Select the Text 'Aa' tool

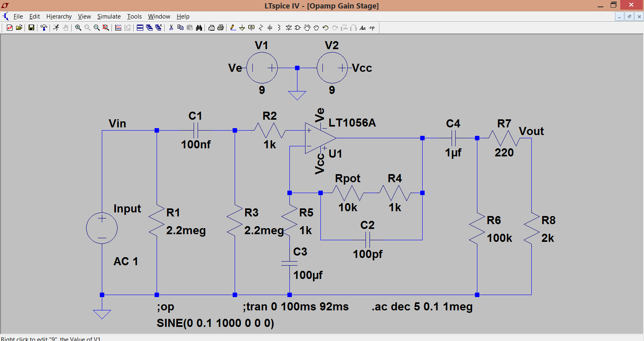coord(363,27)
